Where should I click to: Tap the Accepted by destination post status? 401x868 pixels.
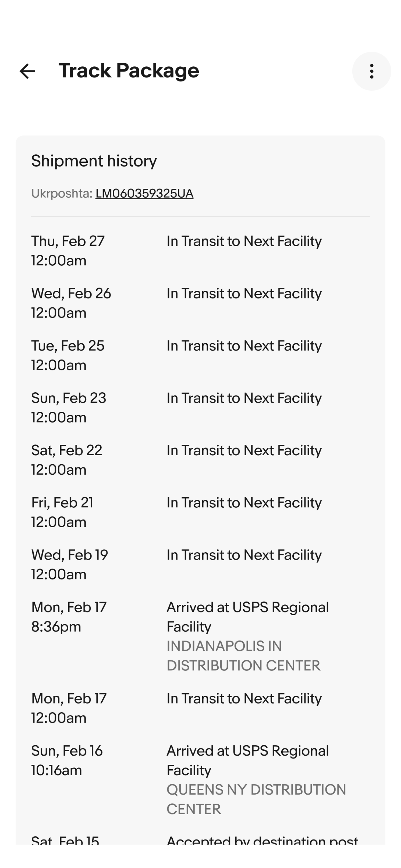[262, 840]
